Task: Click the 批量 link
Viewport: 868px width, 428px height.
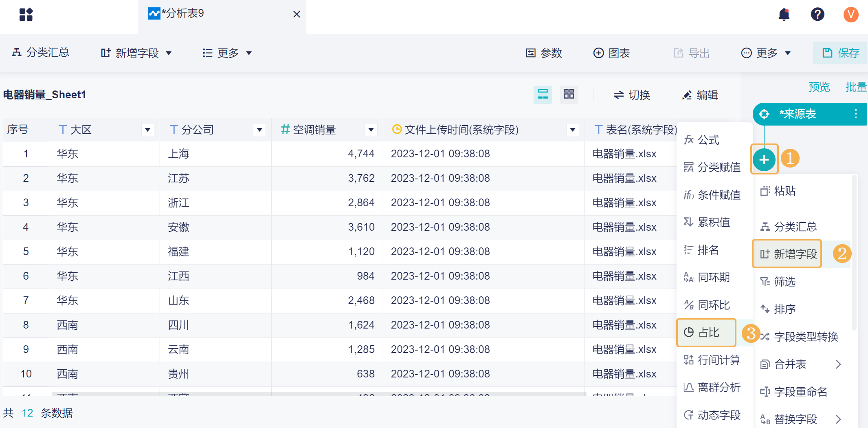Action: point(856,87)
